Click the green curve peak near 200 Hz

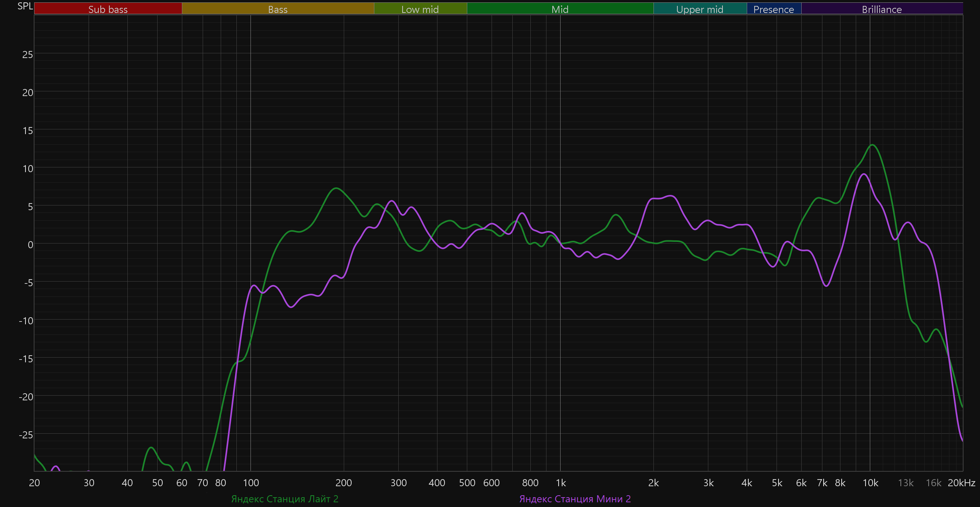pyautogui.click(x=336, y=188)
